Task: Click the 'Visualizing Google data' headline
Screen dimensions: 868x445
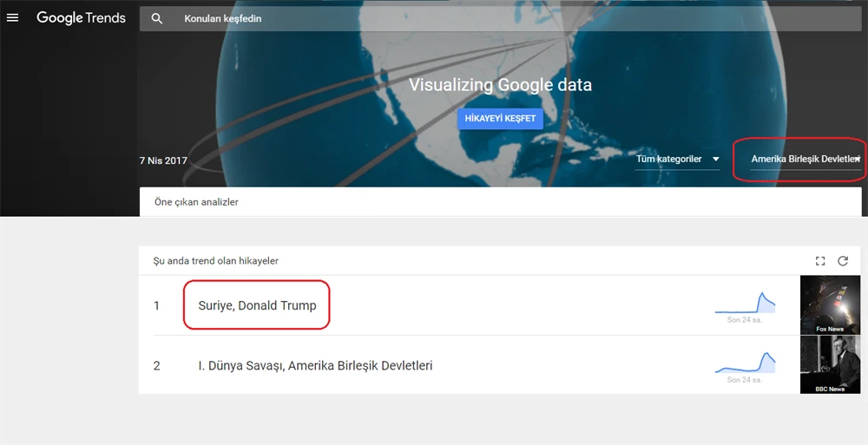Action: tap(500, 85)
